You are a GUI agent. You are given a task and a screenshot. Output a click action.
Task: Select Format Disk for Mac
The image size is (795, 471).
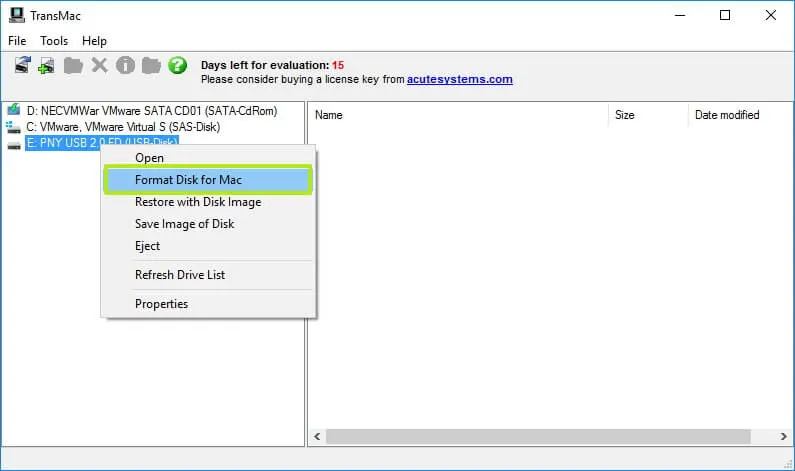[208, 179]
